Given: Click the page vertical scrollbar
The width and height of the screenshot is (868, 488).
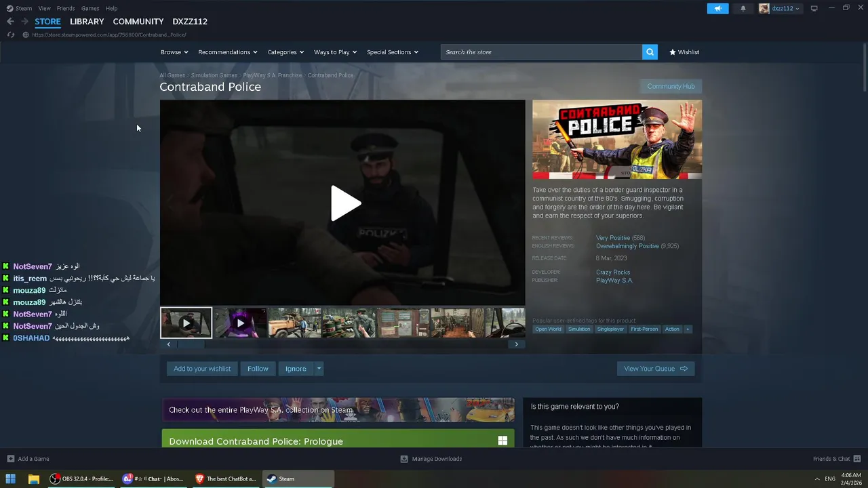Looking at the screenshot, I should [x=865, y=68].
